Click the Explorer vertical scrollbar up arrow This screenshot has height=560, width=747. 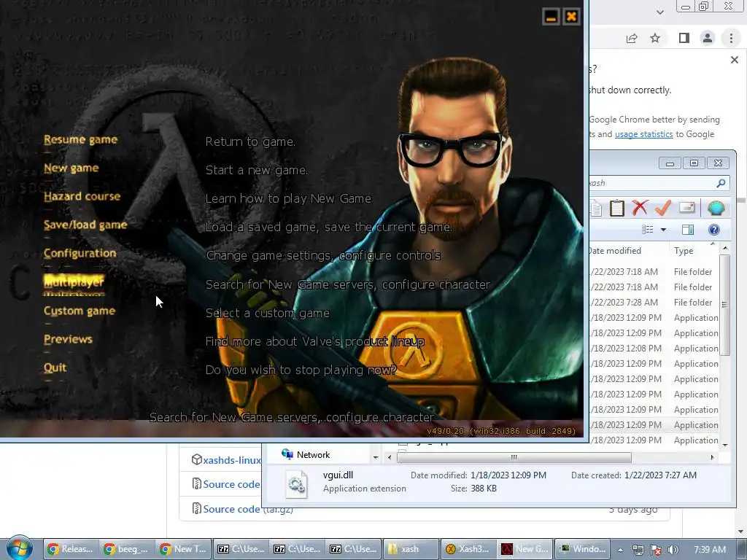tap(725, 248)
